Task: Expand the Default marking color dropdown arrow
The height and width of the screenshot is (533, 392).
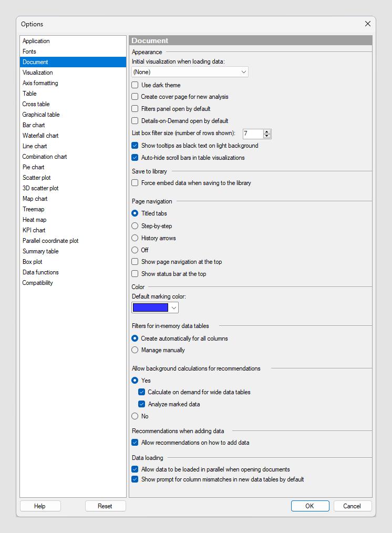Action: [x=174, y=308]
